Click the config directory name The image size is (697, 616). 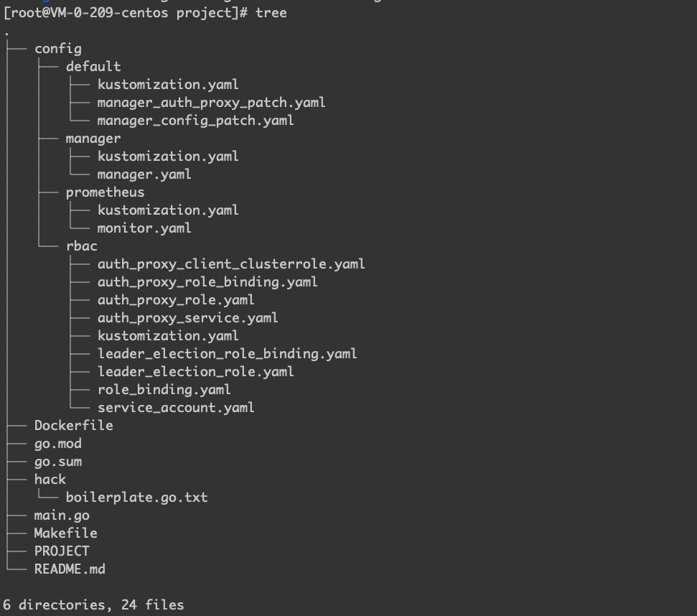pos(57,49)
